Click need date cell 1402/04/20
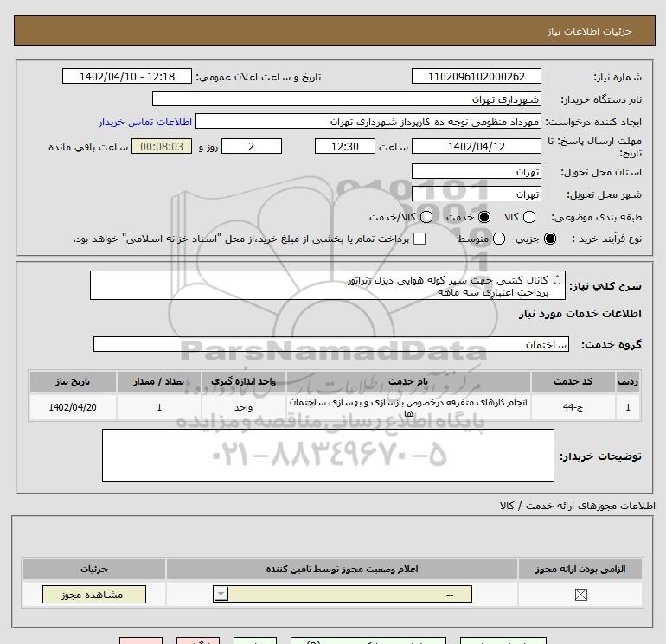The width and height of the screenshot is (666, 644). (73, 407)
